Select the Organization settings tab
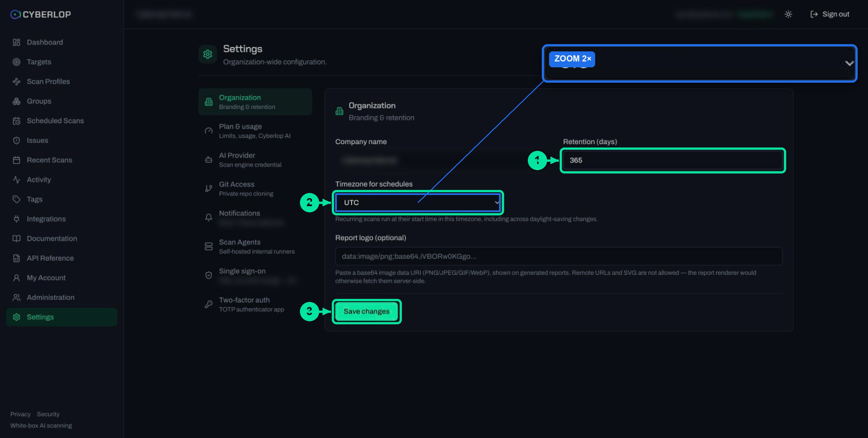The width and height of the screenshot is (868, 438). (255, 102)
